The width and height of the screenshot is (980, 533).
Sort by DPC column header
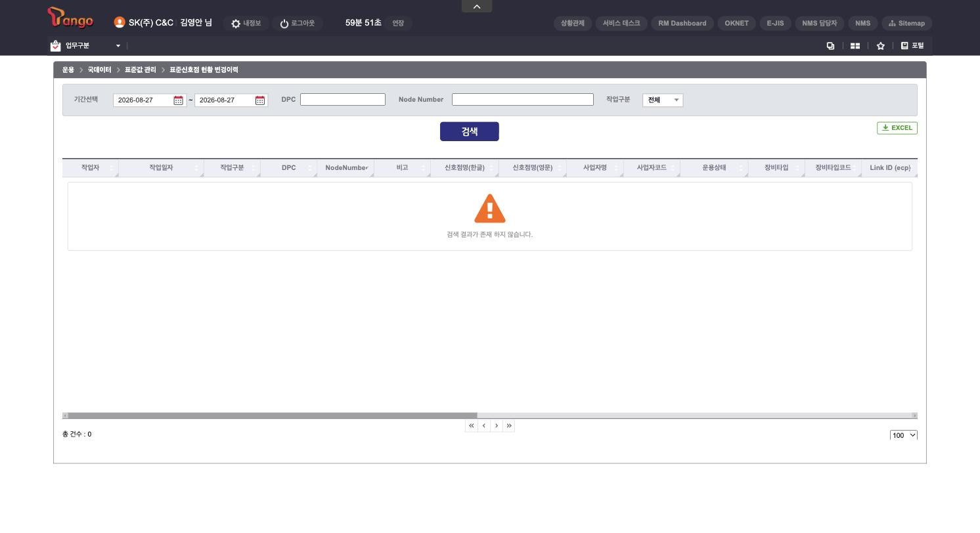(x=289, y=168)
